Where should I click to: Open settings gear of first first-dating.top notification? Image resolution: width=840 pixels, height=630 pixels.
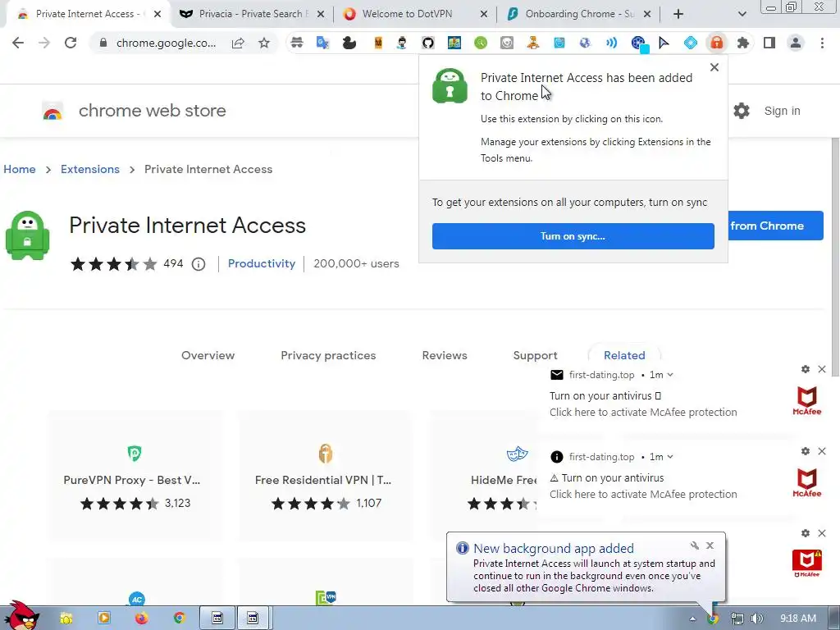point(806,369)
